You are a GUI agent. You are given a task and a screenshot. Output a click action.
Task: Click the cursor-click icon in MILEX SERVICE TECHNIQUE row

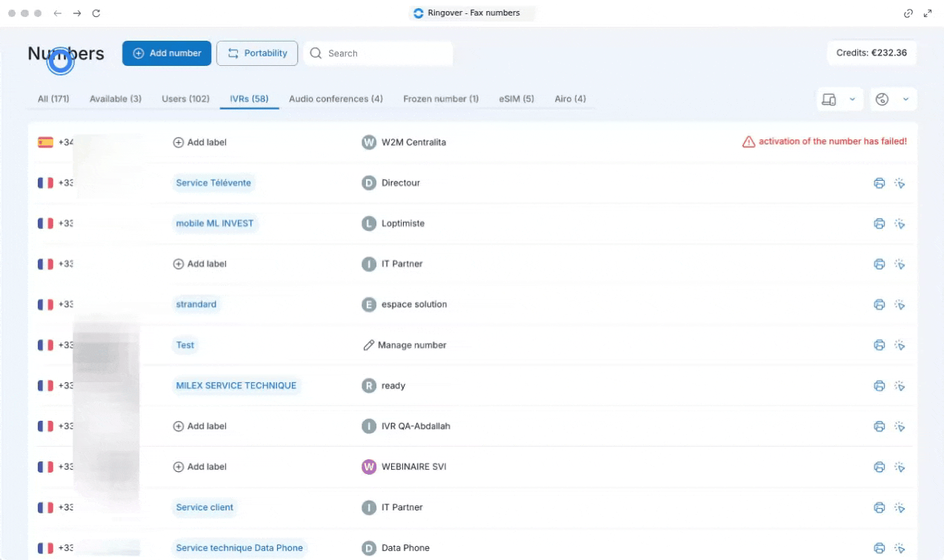(900, 386)
